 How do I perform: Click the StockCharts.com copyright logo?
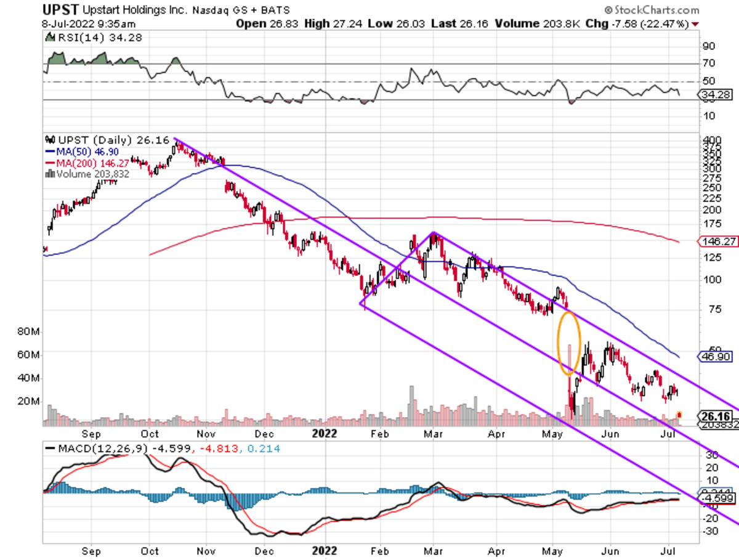tap(652, 10)
